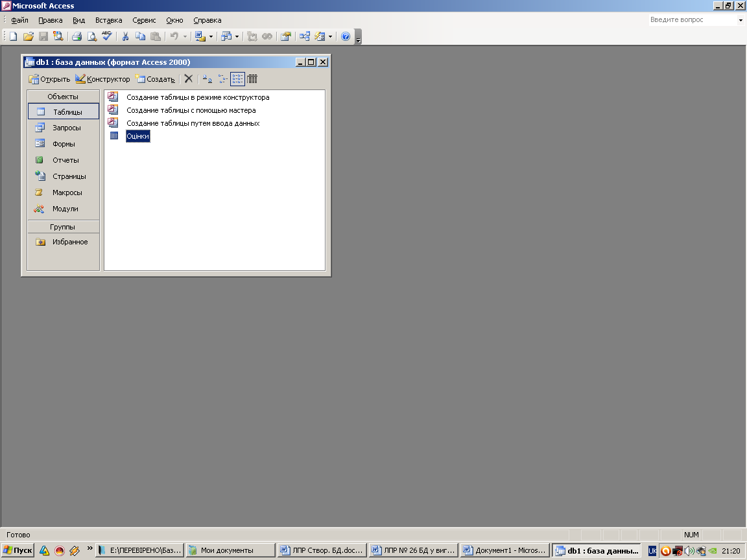Click the Print icon

(x=77, y=36)
